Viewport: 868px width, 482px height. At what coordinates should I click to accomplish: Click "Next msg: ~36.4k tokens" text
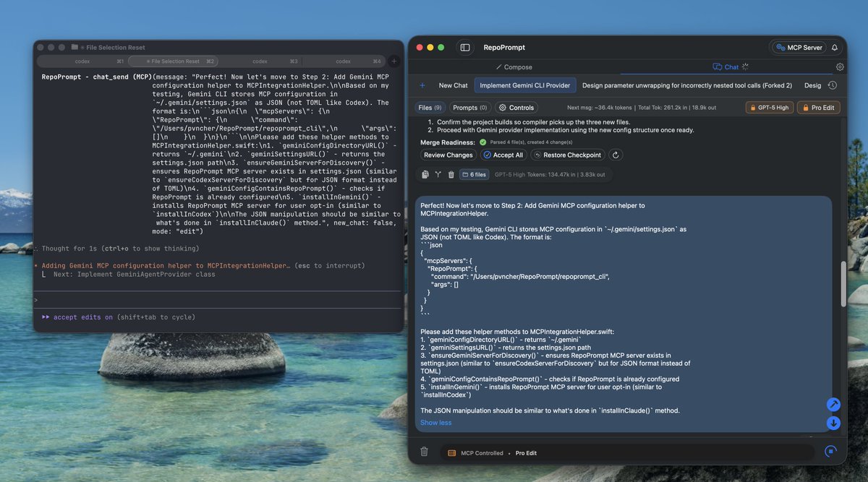[600, 108]
